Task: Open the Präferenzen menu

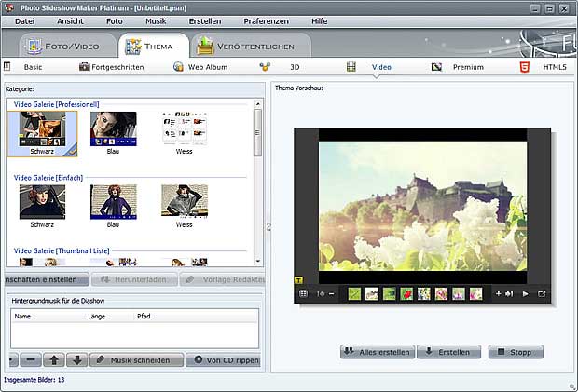Action: (x=266, y=21)
